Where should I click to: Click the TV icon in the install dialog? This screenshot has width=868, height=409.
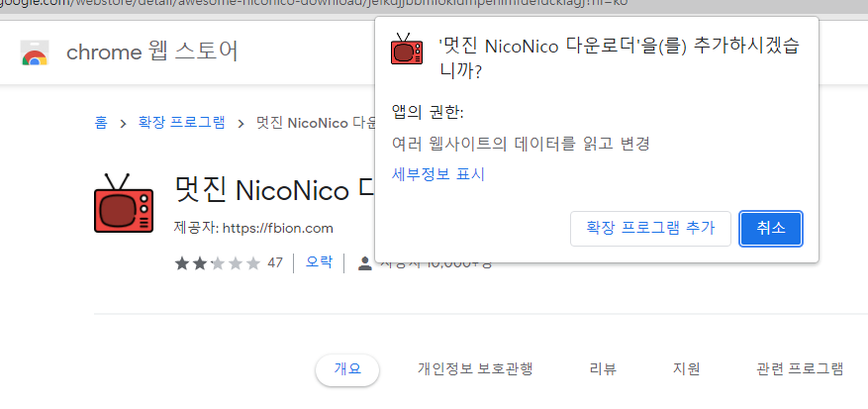point(407,49)
